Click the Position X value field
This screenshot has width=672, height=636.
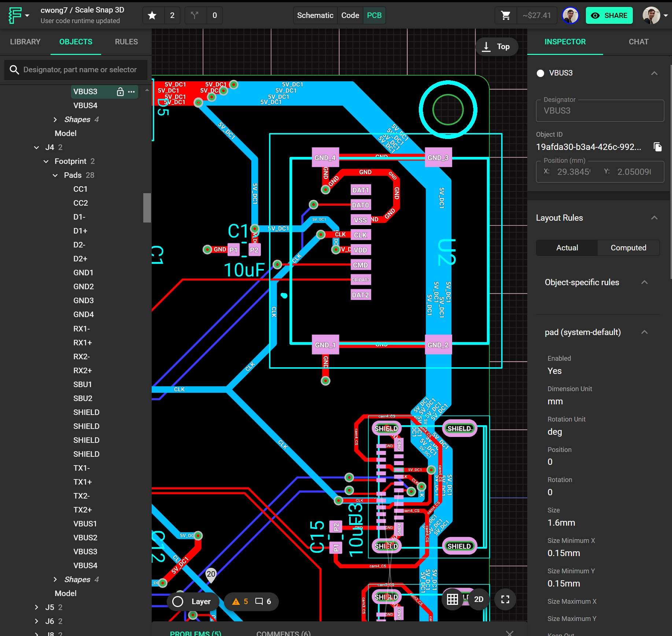573,172
